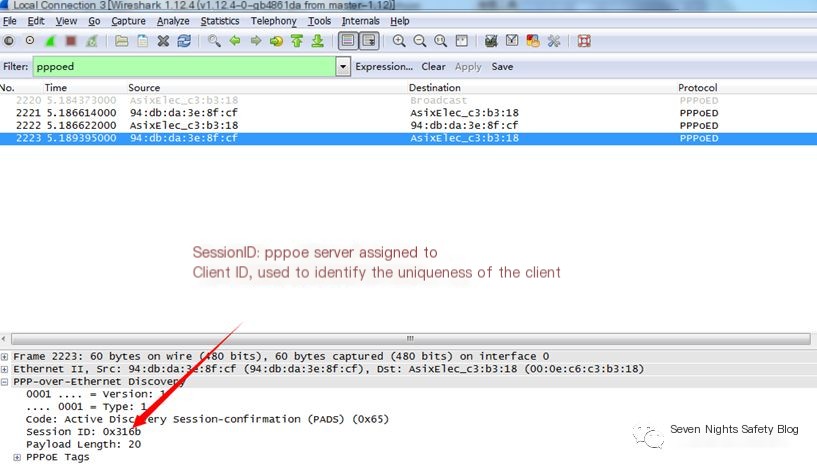Select packet row 2220

coord(408,101)
